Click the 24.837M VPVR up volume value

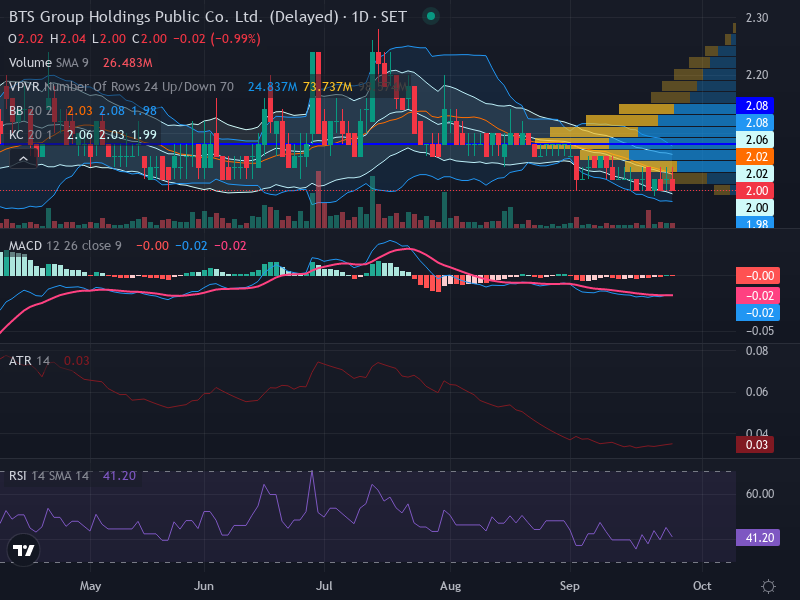tap(272, 87)
